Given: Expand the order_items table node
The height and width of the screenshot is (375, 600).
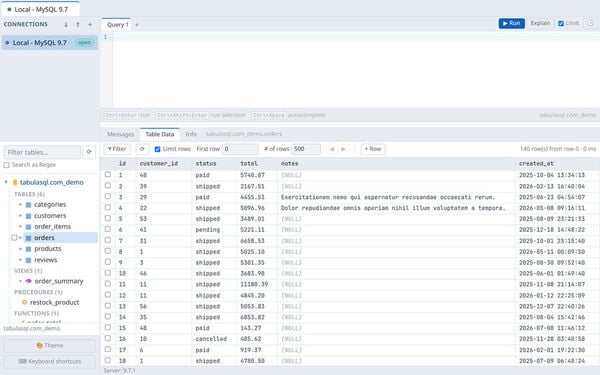Looking at the screenshot, I should pyautogui.click(x=20, y=227).
